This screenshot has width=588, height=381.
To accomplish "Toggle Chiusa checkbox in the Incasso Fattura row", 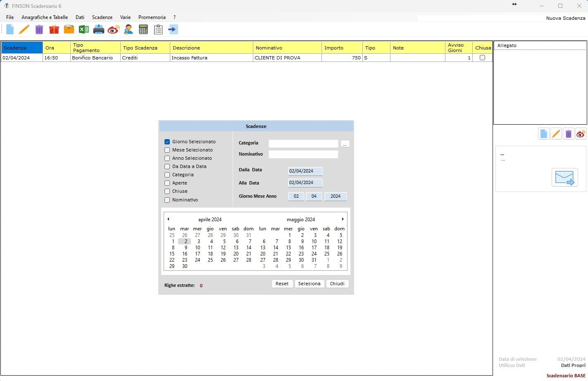I will tap(482, 58).
